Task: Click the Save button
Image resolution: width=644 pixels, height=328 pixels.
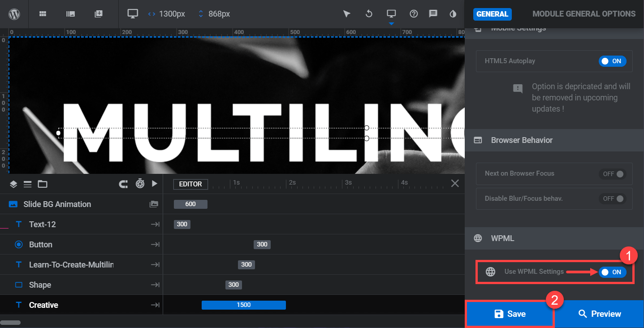Action: 510,314
